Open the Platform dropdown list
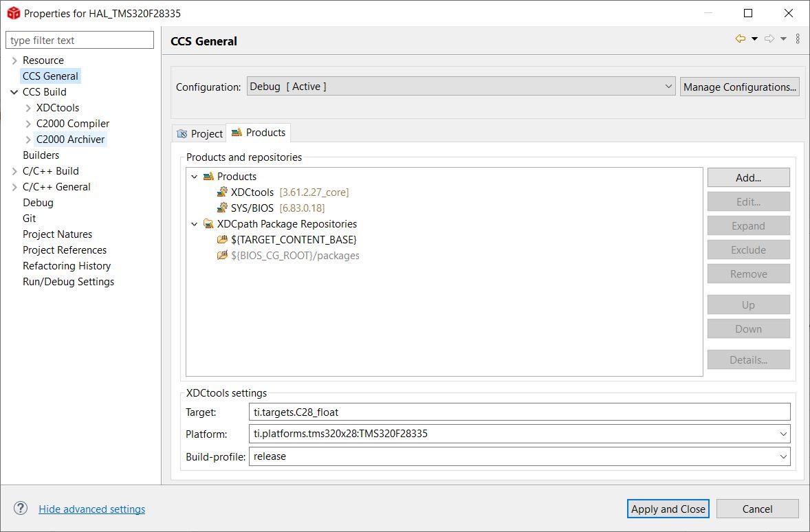The image size is (810, 532). coord(783,434)
